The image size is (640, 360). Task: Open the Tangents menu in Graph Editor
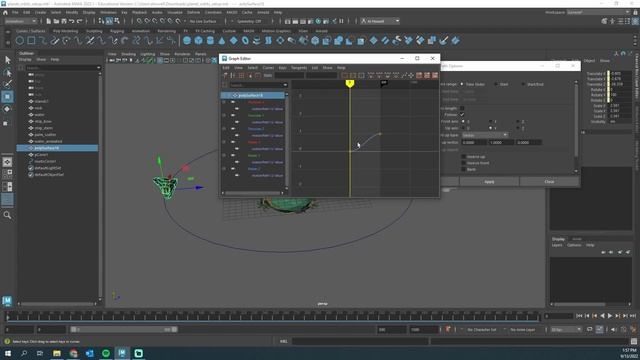[x=299, y=68]
